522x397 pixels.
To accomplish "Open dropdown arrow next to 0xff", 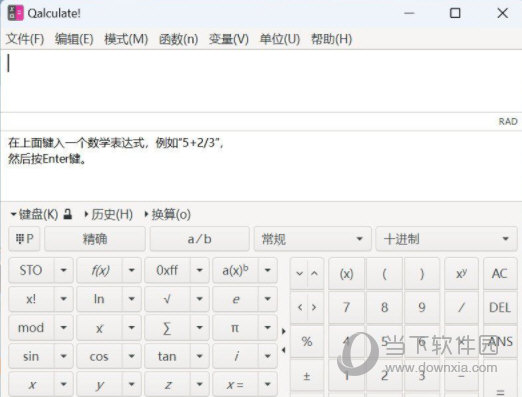I will 200,270.
